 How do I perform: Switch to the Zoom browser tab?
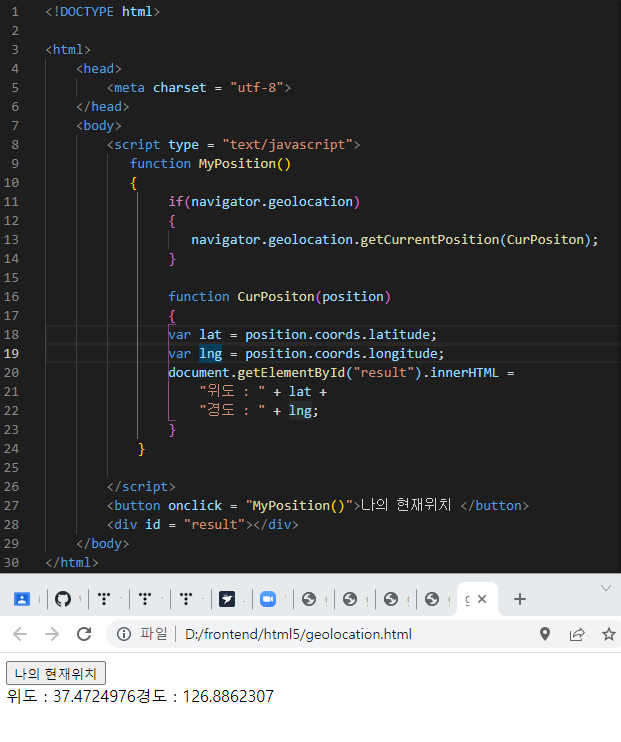tap(268, 599)
